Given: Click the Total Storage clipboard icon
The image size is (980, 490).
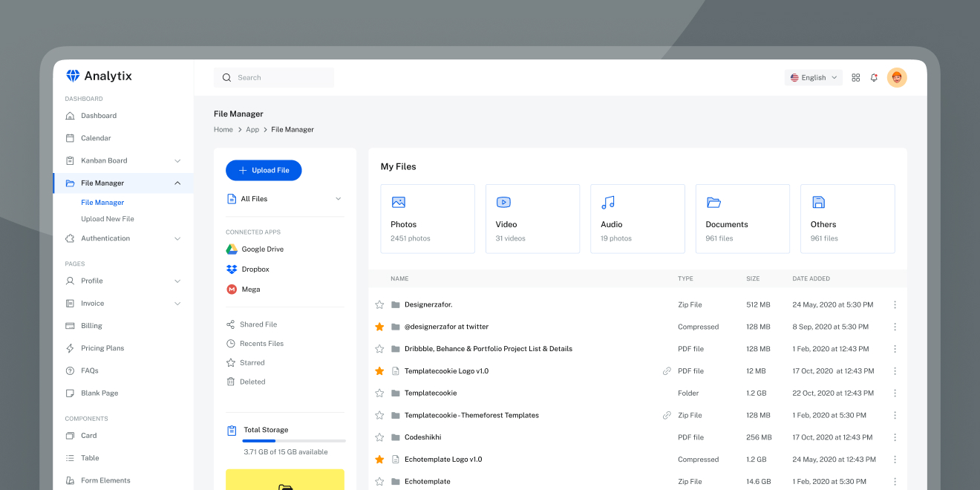Looking at the screenshot, I should coord(232,431).
